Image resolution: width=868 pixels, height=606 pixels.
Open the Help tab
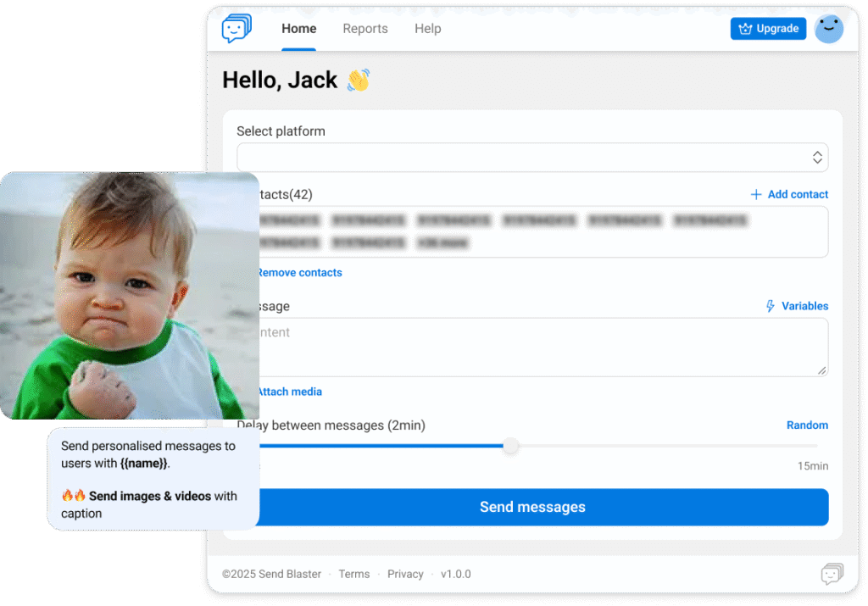[427, 29]
